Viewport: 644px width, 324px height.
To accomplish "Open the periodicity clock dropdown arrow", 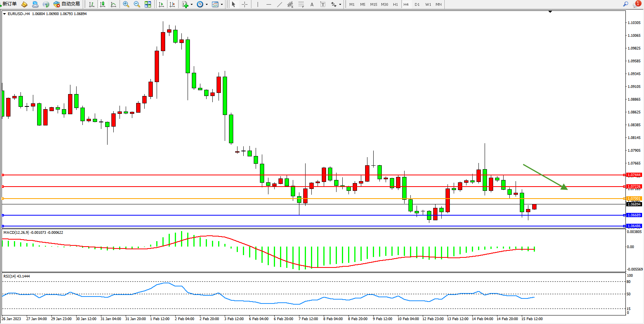I will click(x=207, y=5).
